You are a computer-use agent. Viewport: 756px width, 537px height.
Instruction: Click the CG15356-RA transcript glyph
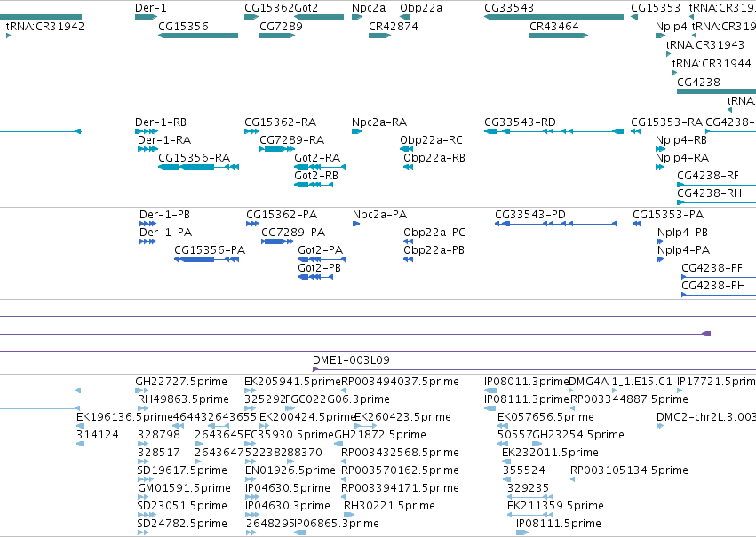point(199,167)
